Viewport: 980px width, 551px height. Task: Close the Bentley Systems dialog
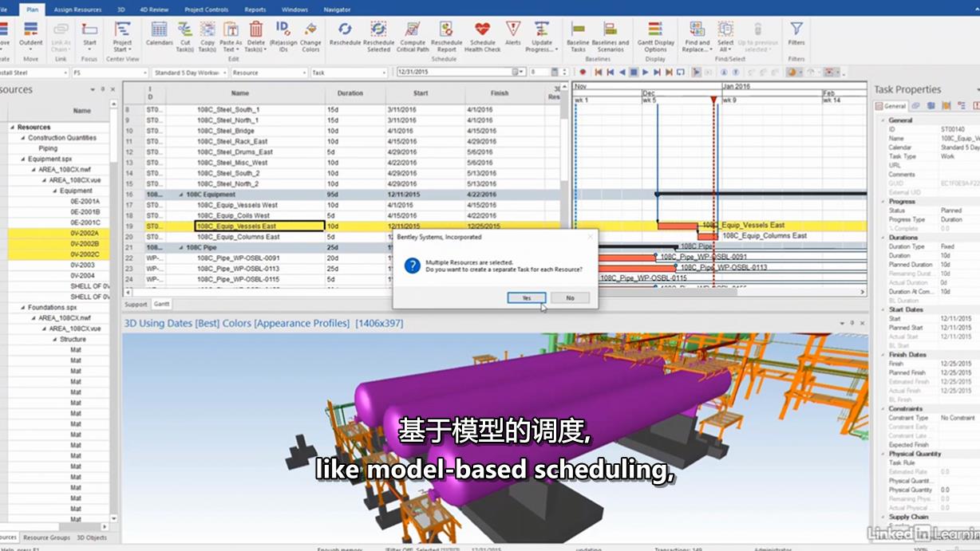591,237
